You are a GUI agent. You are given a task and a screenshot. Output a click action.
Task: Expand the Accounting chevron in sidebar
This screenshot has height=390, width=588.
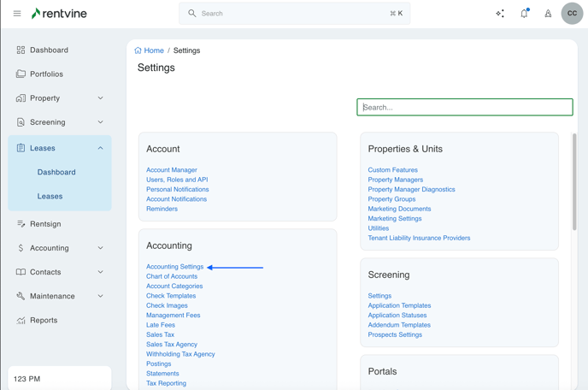pyautogui.click(x=100, y=248)
